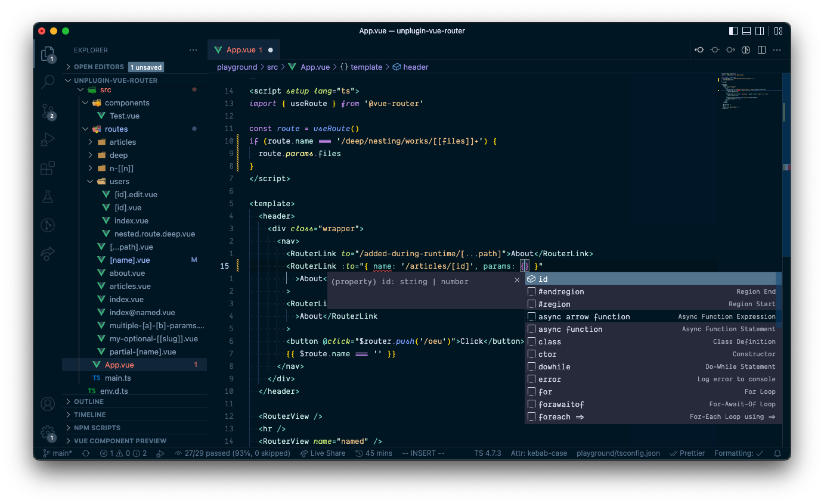This screenshot has width=824, height=504.
Task: Click '27/29 passed' test status
Action: [233, 453]
